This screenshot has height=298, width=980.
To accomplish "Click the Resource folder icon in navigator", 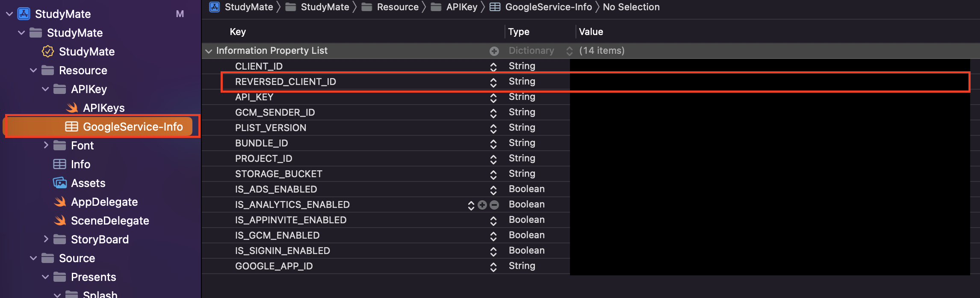I will pyautogui.click(x=47, y=70).
